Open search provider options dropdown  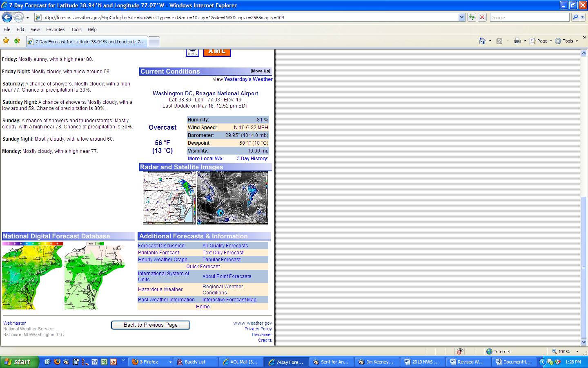point(583,17)
